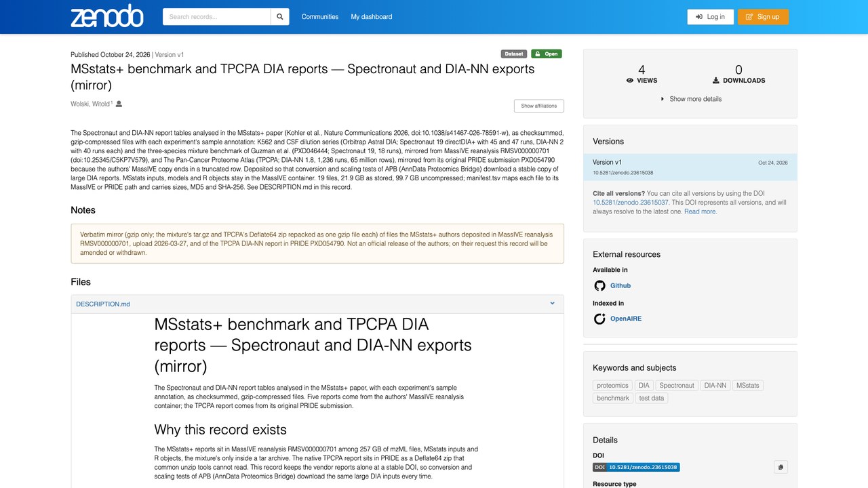
Task: Click the MSstats keyword tag
Action: (748, 386)
